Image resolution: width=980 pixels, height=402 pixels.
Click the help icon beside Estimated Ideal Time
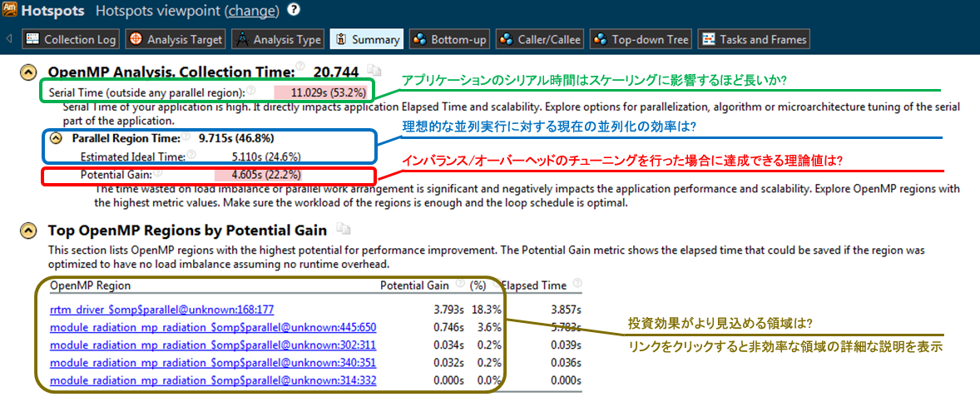pyautogui.click(x=191, y=155)
